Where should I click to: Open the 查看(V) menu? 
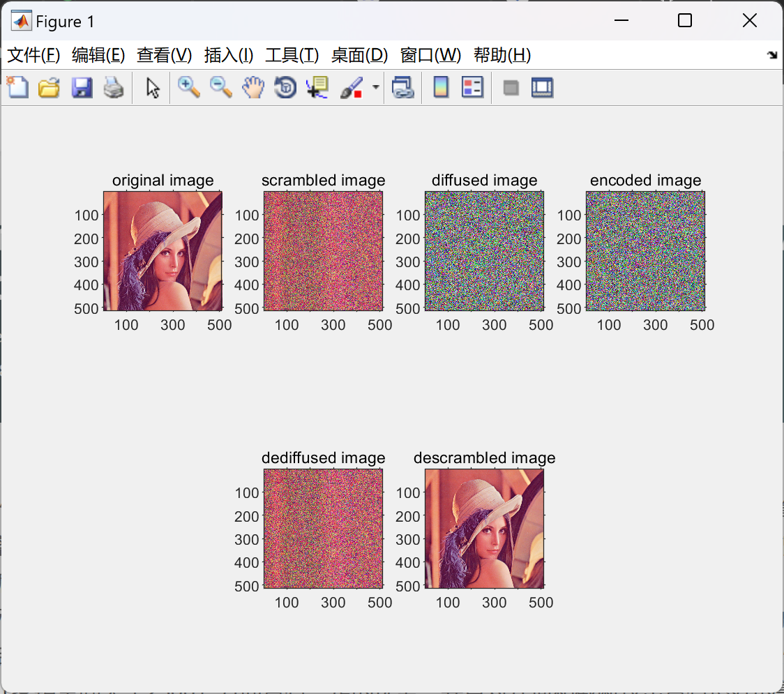click(x=165, y=55)
